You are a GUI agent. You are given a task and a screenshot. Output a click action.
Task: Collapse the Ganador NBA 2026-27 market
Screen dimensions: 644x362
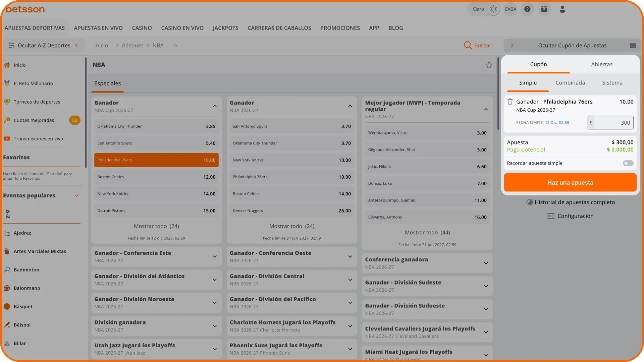pyautogui.click(x=350, y=106)
